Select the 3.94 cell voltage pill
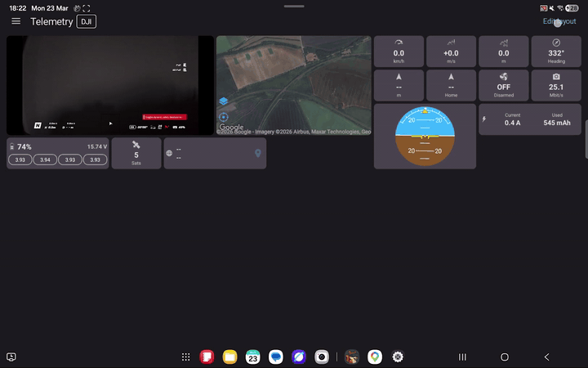This screenshot has width=588, height=368. pyautogui.click(x=45, y=159)
